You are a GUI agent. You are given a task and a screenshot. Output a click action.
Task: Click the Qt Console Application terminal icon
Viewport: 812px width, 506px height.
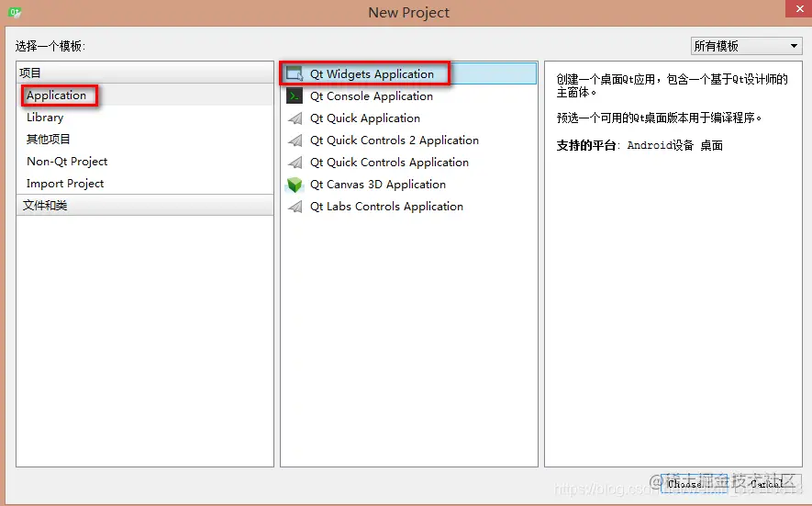pyautogui.click(x=295, y=96)
